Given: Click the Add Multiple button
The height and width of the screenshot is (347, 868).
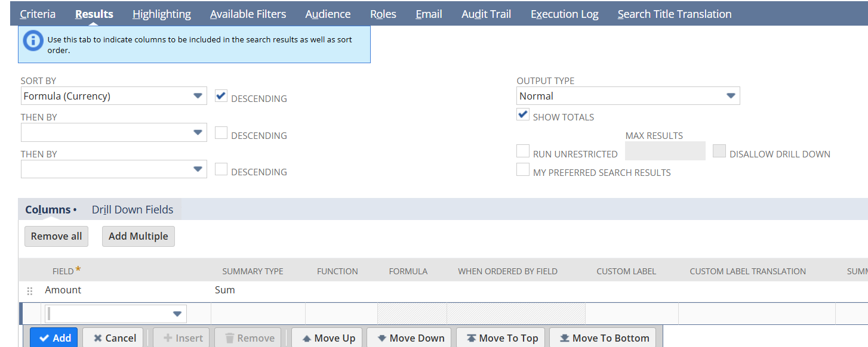Looking at the screenshot, I should (x=138, y=236).
